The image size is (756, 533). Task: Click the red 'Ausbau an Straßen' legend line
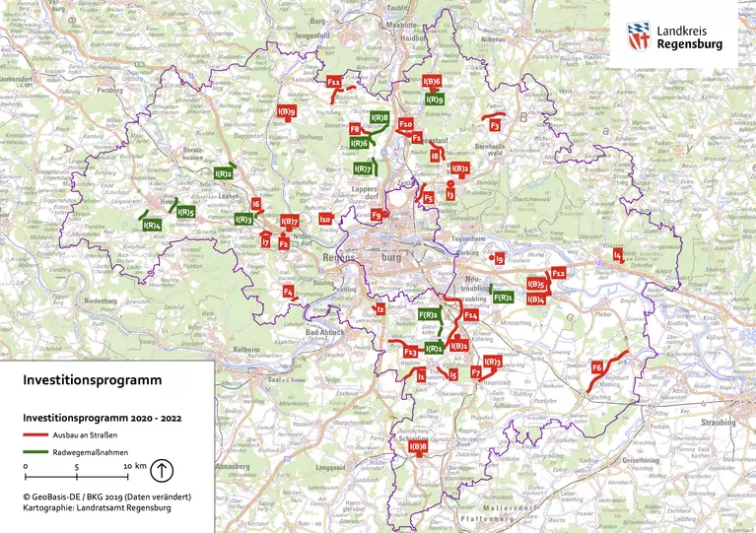pyautogui.click(x=35, y=434)
